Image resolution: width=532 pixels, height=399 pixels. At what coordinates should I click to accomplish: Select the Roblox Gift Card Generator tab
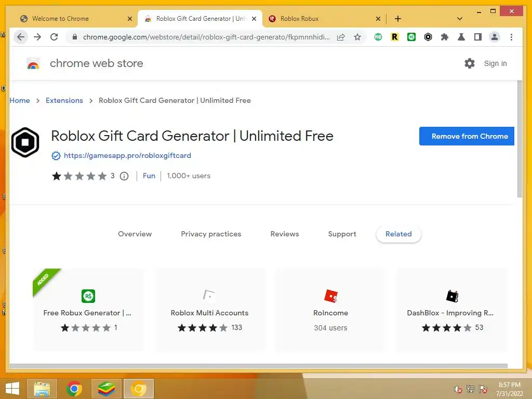[200, 19]
